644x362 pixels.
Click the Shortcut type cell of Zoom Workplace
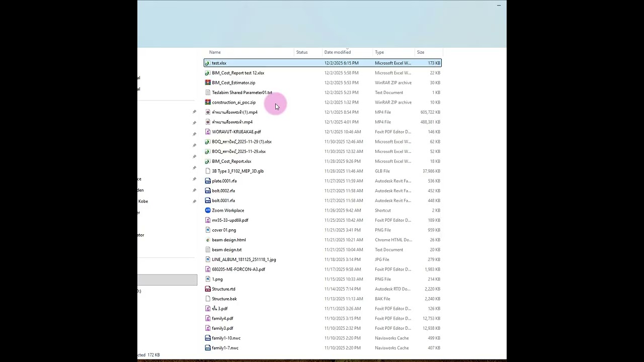point(383,210)
